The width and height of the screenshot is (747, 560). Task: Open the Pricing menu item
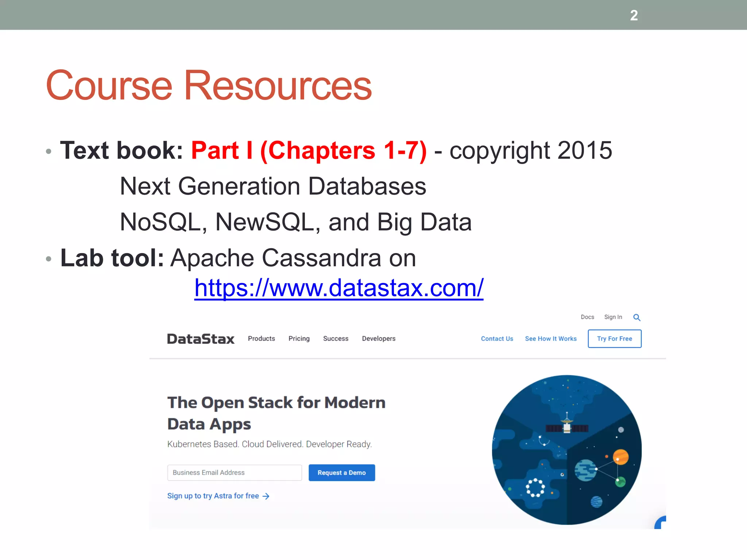click(299, 339)
